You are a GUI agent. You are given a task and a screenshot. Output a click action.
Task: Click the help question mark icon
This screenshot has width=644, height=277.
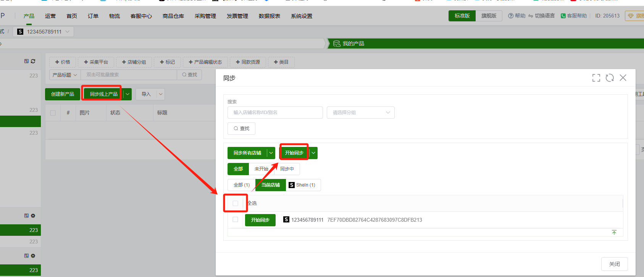click(510, 16)
